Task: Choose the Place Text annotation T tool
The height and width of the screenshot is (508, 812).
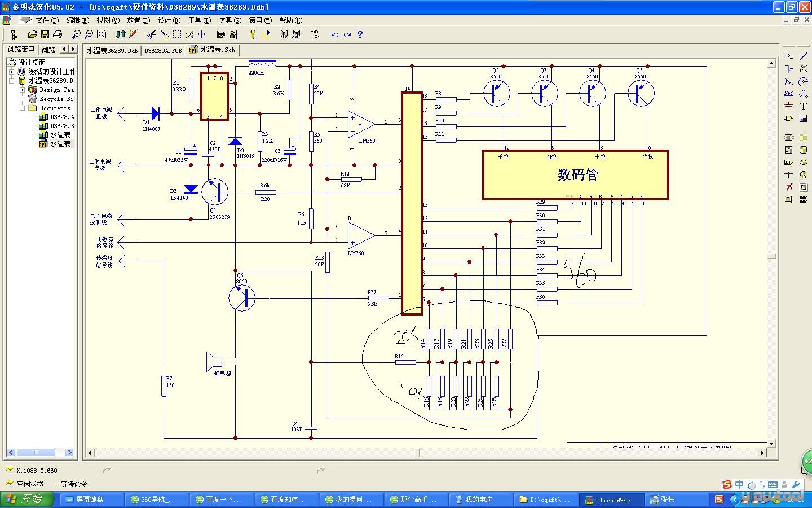Action: tap(804, 106)
